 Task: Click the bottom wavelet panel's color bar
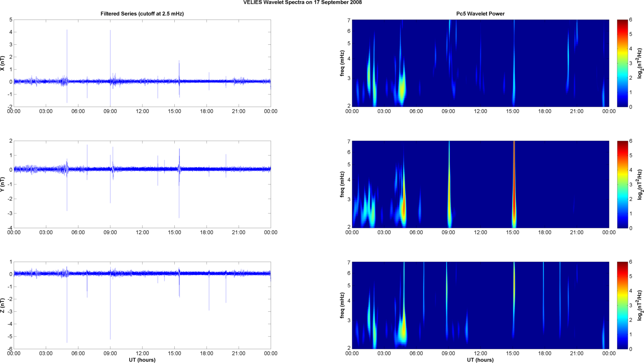click(622, 305)
